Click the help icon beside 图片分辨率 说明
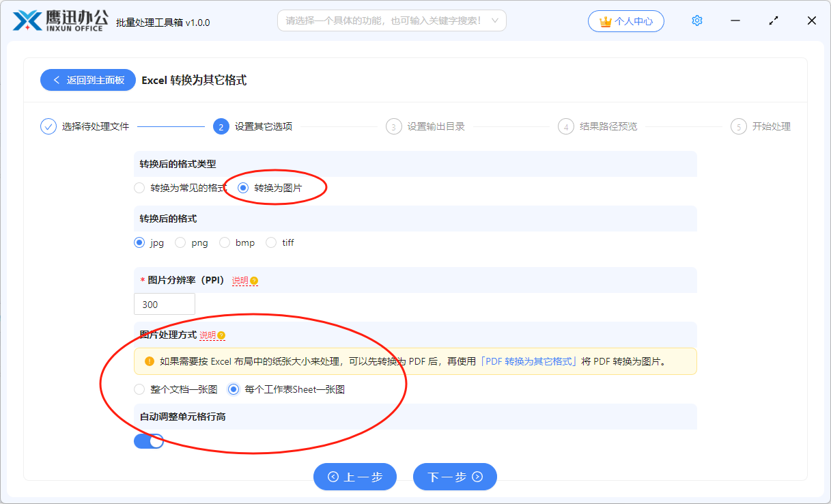Image resolution: width=831 pixels, height=504 pixels. pyautogui.click(x=254, y=281)
